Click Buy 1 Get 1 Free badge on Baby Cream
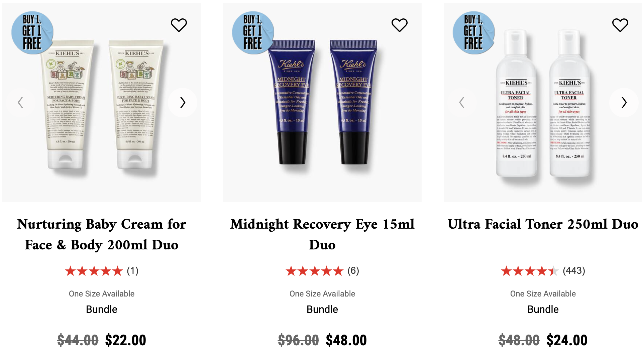This screenshot has height=353, width=644. point(32,33)
